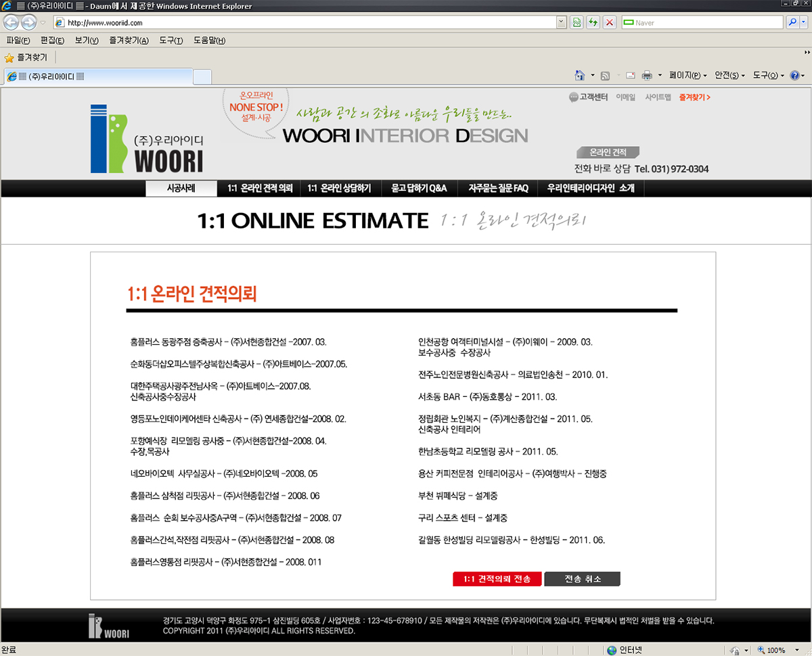Click the Print icon in command bar

(x=646, y=75)
